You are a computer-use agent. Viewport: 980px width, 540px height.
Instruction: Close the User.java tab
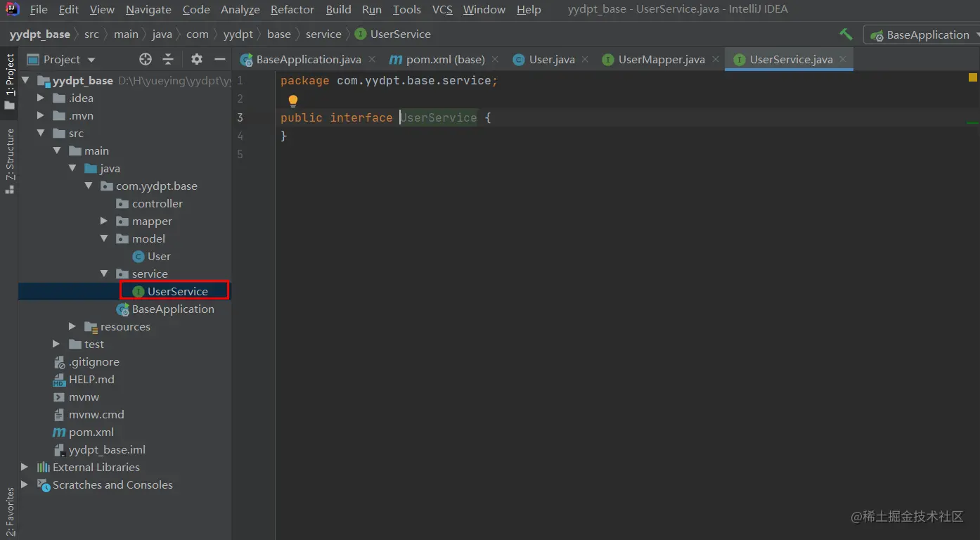coord(586,60)
